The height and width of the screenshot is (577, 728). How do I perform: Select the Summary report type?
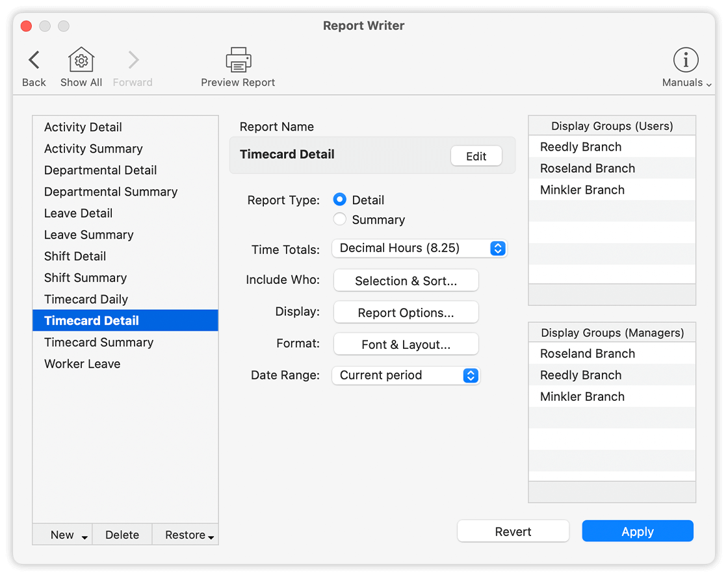(x=340, y=220)
